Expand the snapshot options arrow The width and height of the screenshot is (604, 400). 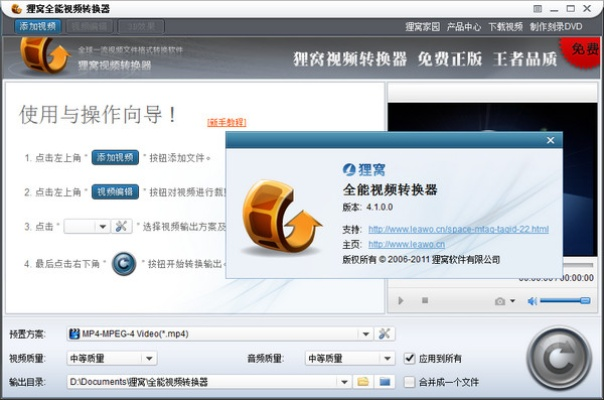tap(513, 301)
